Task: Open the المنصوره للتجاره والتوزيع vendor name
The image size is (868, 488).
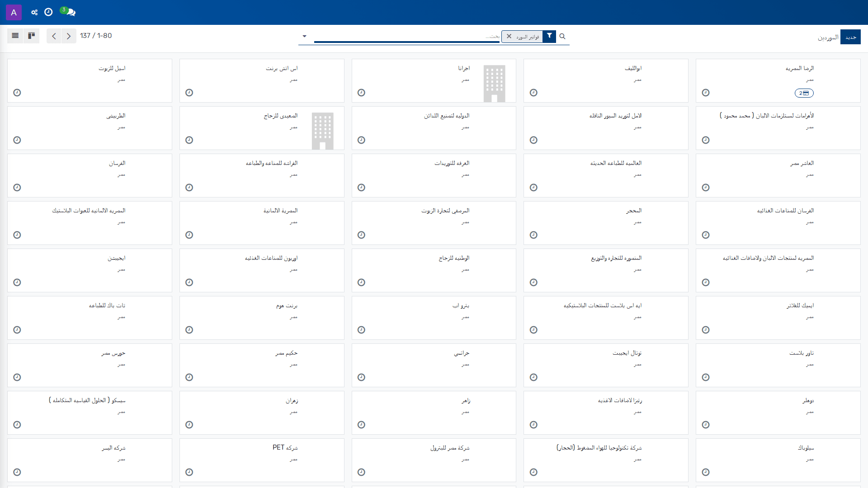Action: click(x=616, y=258)
